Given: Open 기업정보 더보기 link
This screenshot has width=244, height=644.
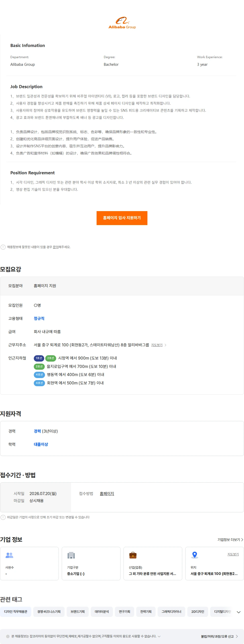Looking at the screenshot, I should [230, 540].
